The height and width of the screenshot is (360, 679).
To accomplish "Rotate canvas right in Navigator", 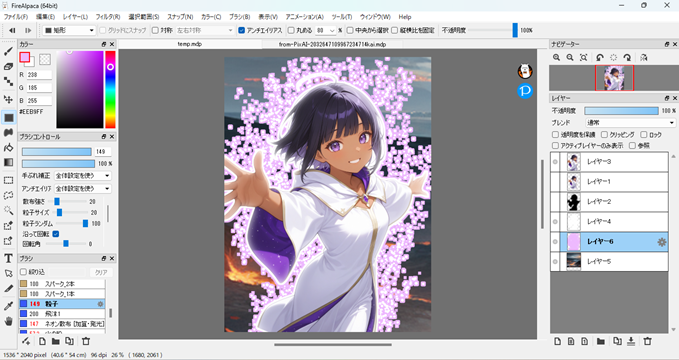I will tap(627, 58).
